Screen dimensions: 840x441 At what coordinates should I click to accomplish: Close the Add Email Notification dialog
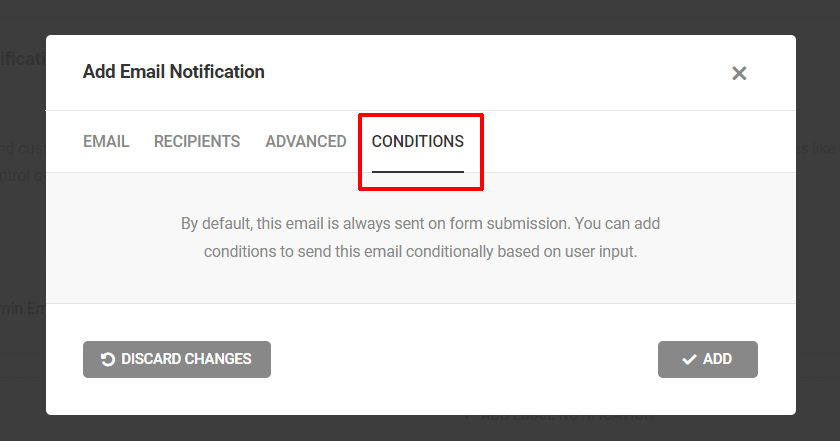click(x=739, y=73)
